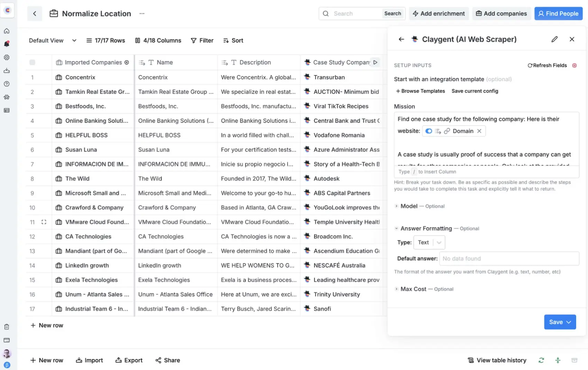Open the help question-mark icon
Screen dimensions: 588x370
pyautogui.click(x=7, y=84)
